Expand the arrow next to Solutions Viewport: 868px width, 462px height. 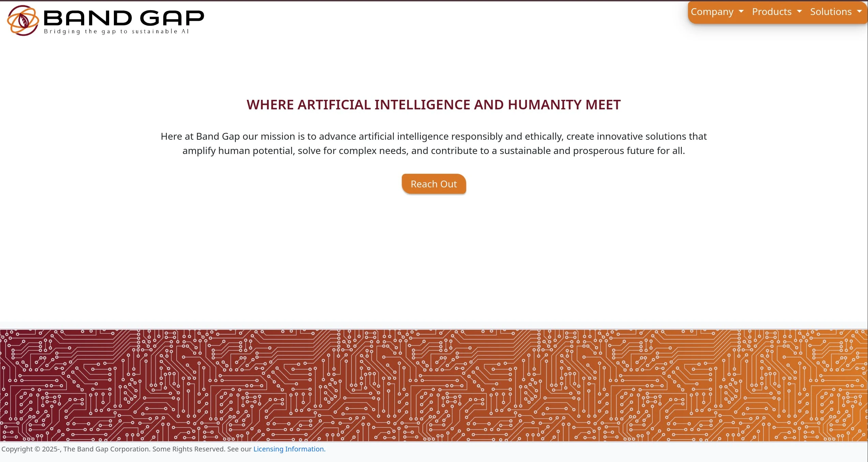click(859, 11)
